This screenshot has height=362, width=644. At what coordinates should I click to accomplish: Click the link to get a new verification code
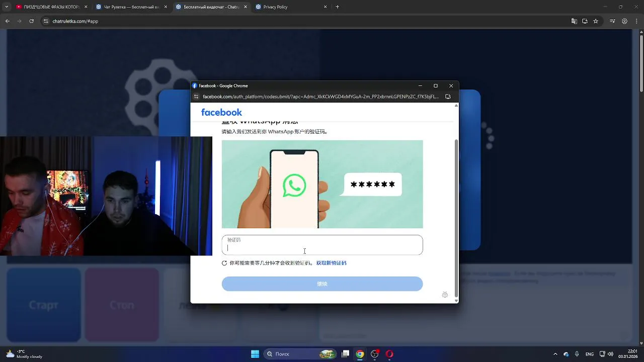pyautogui.click(x=331, y=263)
